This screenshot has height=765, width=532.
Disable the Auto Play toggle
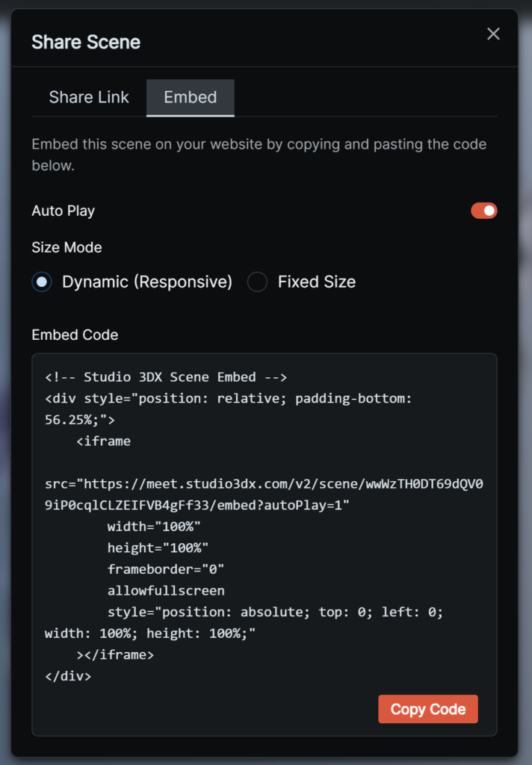point(483,211)
